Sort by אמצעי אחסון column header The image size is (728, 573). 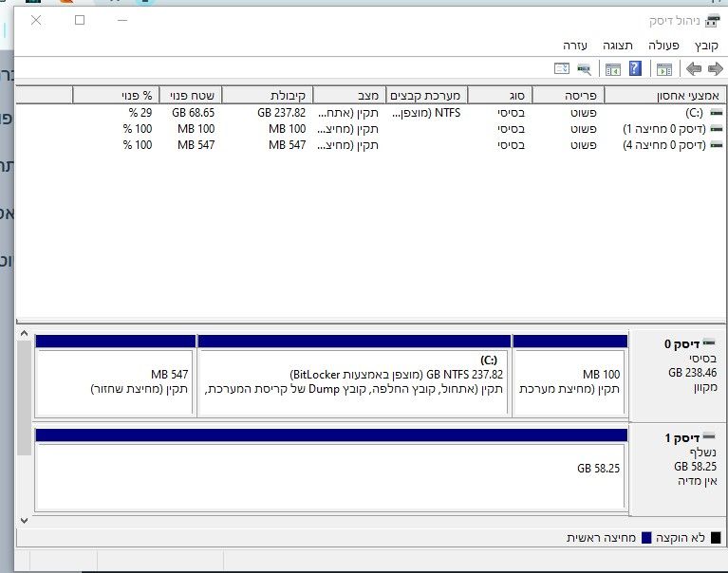point(664,96)
